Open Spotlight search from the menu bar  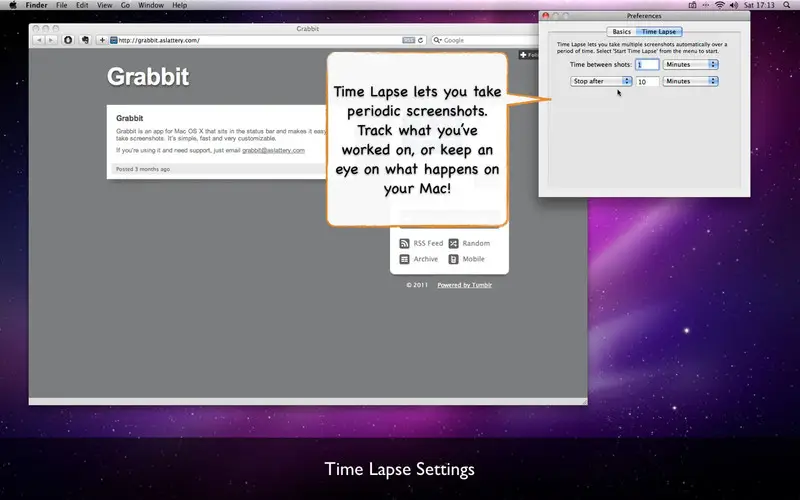point(787,5)
